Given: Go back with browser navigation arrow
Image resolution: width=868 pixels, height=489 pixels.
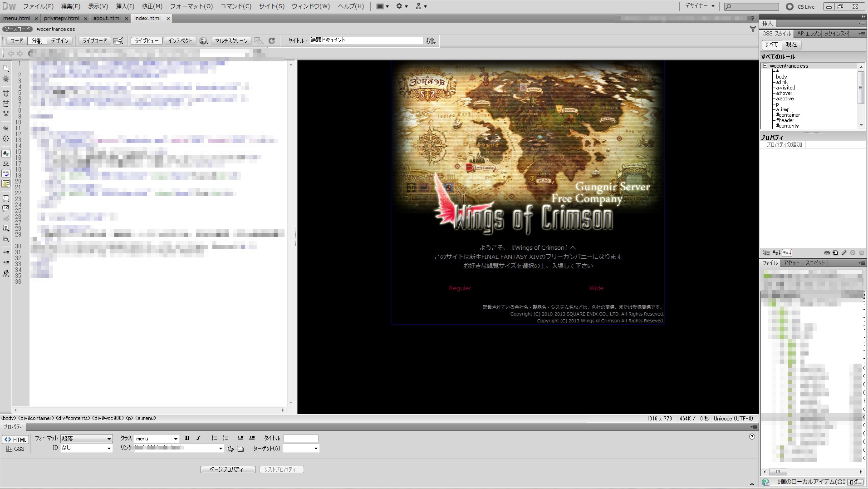Looking at the screenshot, I should [11, 53].
